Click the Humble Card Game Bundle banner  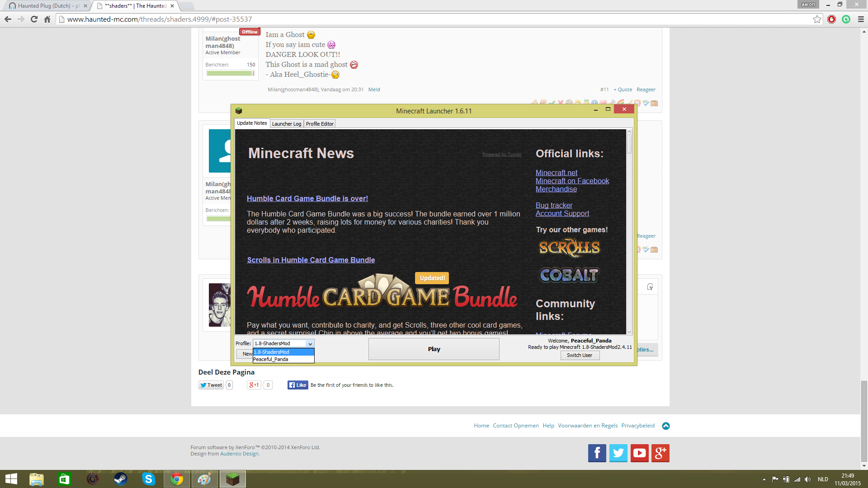click(x=382, y=291)
